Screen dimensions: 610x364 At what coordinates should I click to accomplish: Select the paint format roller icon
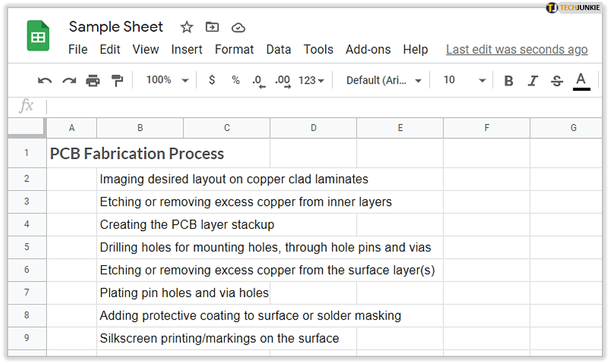pyautogui.click(x=117, y=81)
